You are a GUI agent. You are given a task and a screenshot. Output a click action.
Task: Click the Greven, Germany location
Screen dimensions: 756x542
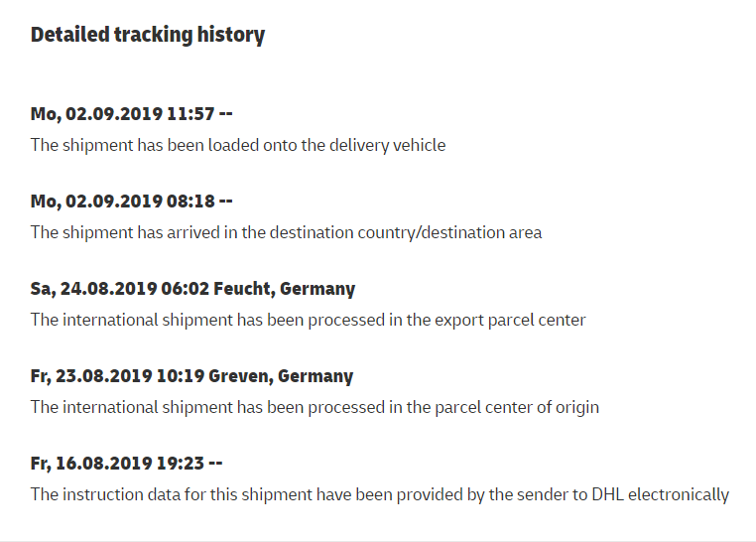coord(281,376)
